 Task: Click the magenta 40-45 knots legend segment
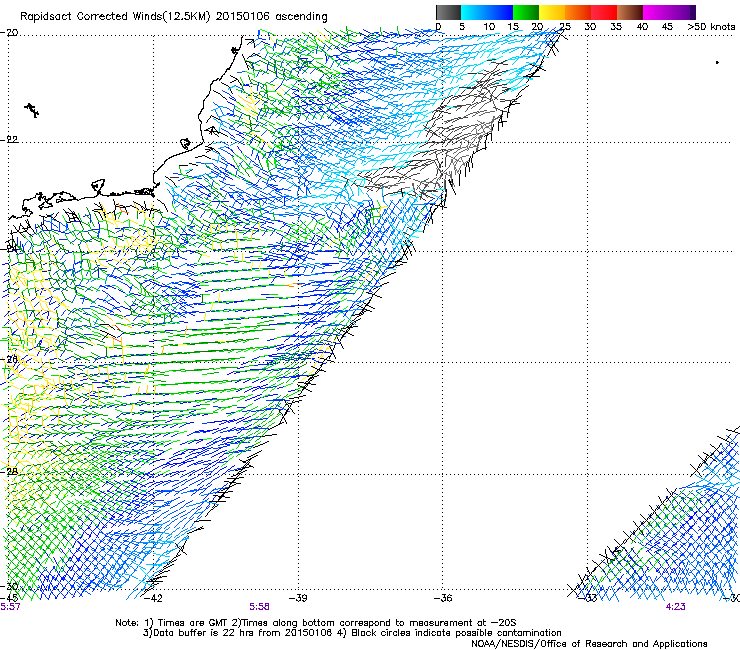coord(656,12)
